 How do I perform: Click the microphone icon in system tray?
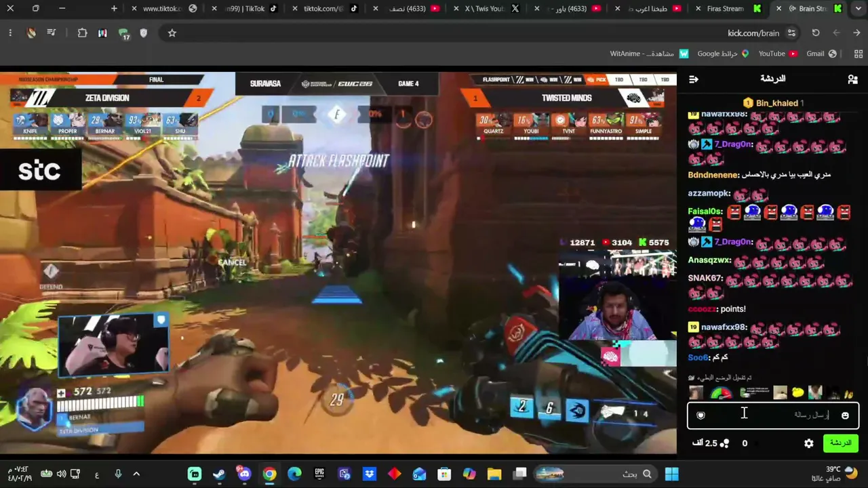[x=118, y=474]
